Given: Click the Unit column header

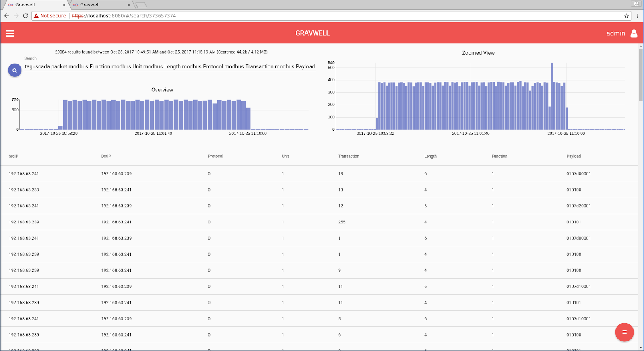Looking at the screenshot, I should pos(285,156).
